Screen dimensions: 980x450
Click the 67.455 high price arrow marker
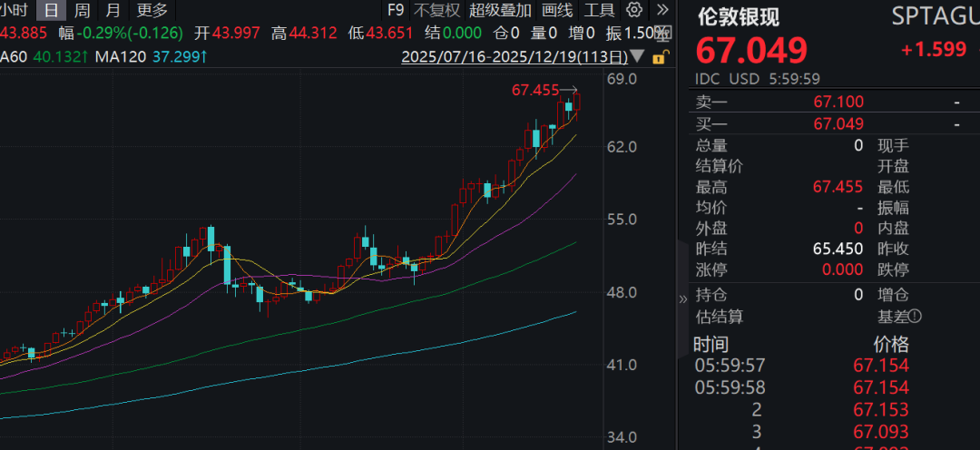tap(569, 89)
